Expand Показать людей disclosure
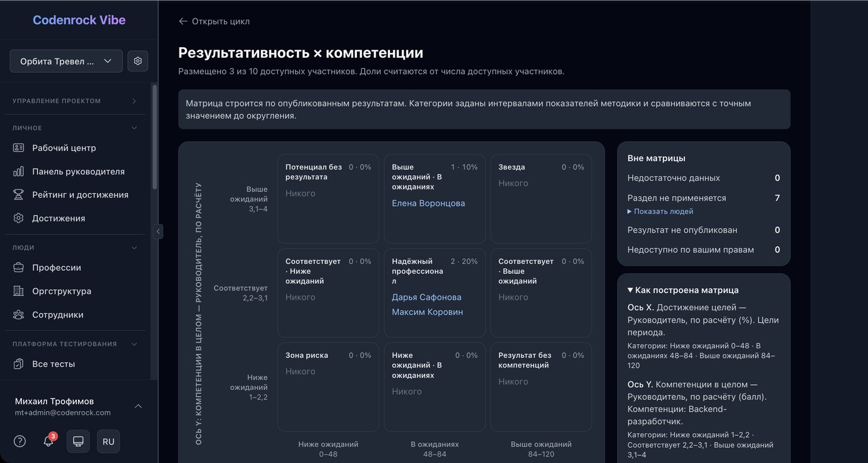868x463 pixels. coord(661,211)
